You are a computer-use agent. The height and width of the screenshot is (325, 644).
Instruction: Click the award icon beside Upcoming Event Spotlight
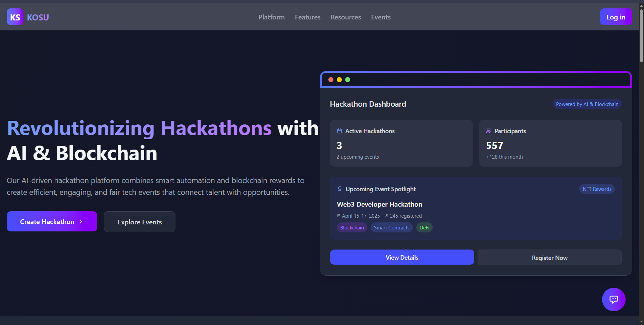pyautogui.click(x=340, y=189)
